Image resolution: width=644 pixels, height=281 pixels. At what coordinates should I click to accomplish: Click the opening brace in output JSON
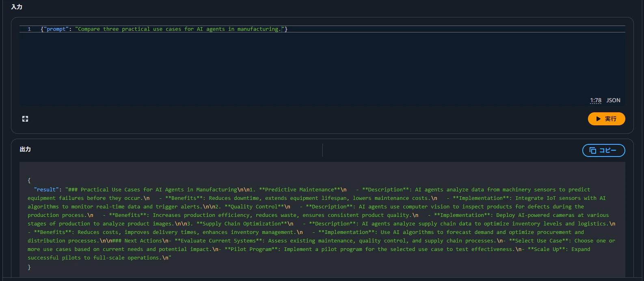[29, 180]
